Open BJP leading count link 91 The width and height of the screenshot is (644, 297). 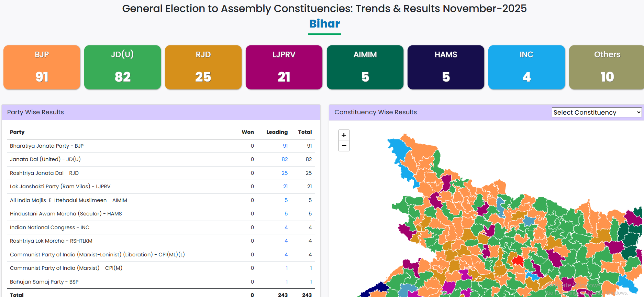tap(285, 146)
